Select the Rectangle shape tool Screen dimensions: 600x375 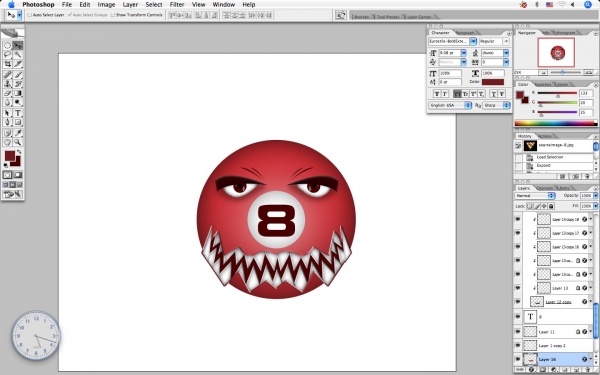18,122
